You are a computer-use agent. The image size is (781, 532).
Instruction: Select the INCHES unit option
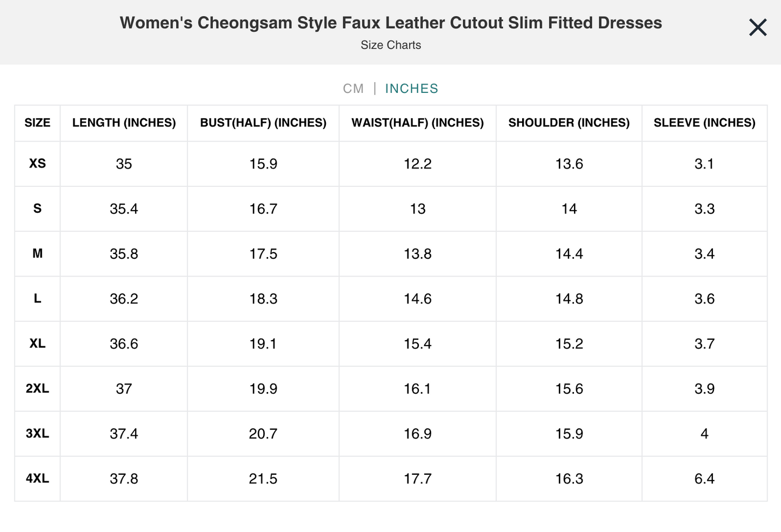tap(411, 88)
